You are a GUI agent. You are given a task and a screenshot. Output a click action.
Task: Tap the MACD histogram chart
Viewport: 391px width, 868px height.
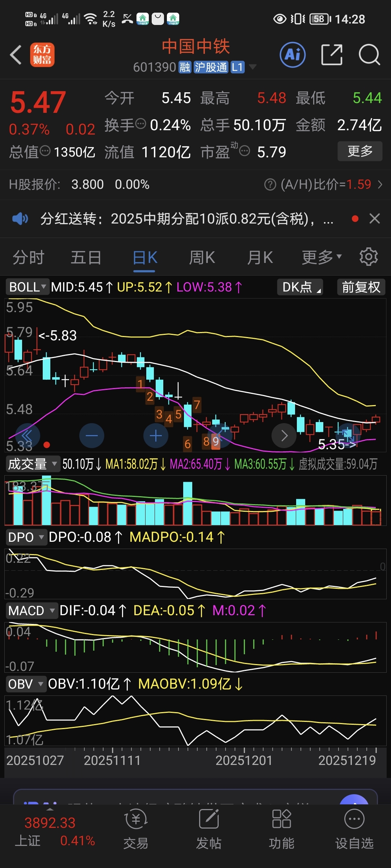point(195,647)
